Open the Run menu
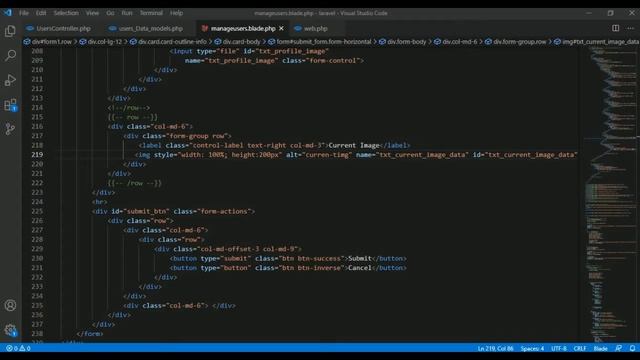 coord(127,13)
